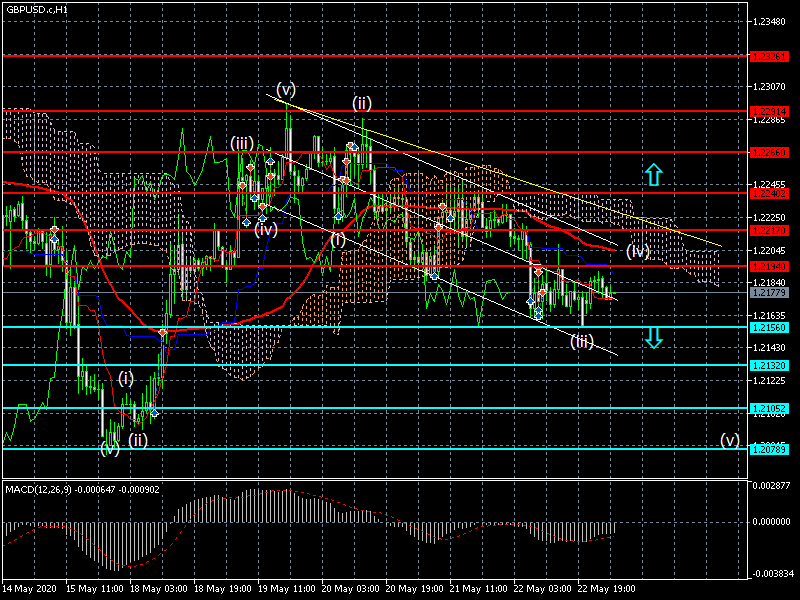Click the 1.22045 price axis value
800x600 pixels.
[769, 250]
